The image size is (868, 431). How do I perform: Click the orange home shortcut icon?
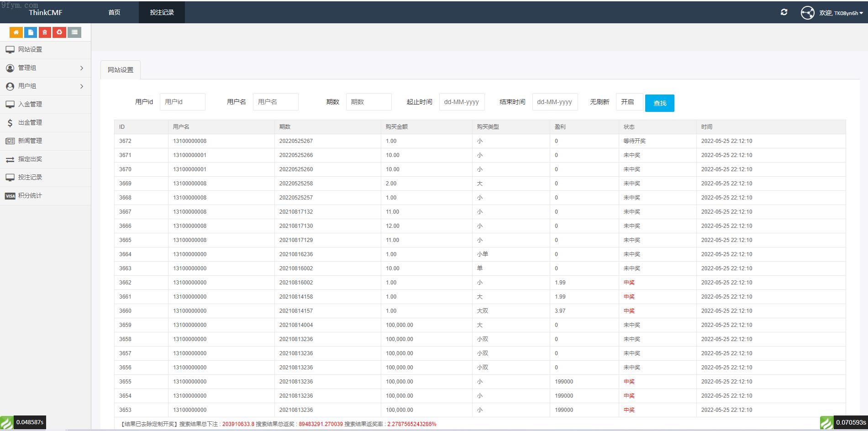click(x=16, y=32)
